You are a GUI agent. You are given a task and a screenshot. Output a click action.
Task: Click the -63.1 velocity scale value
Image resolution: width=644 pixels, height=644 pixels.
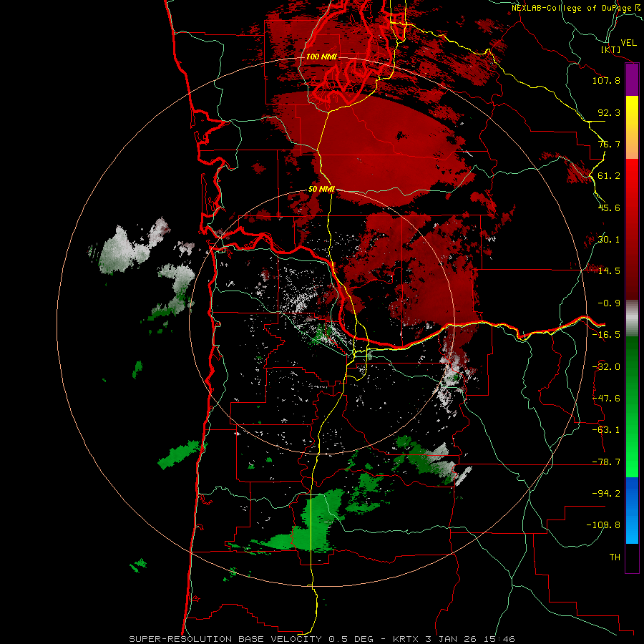(x=606, y=430)
